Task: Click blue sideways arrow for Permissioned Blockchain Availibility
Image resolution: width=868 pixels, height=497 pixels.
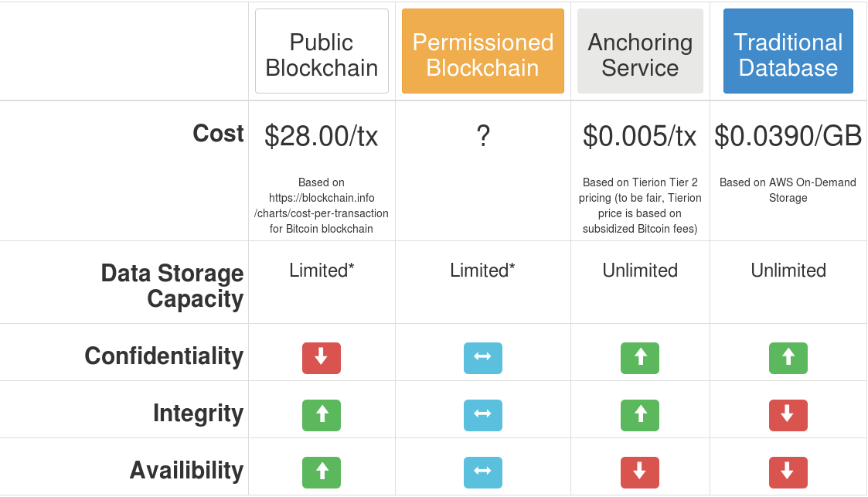Action: click(483, 472)
